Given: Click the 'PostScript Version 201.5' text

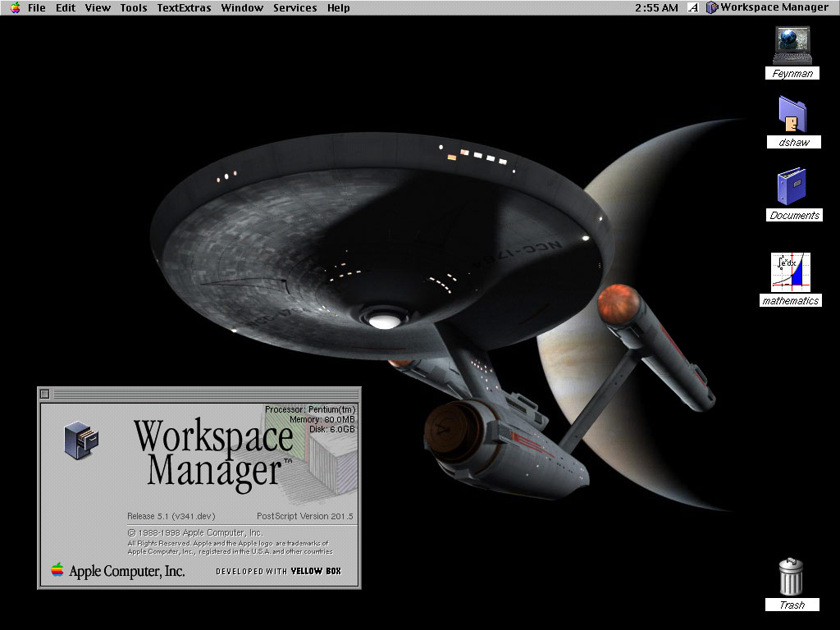Looking at the screenshot, I should click(x=305, y=517).
